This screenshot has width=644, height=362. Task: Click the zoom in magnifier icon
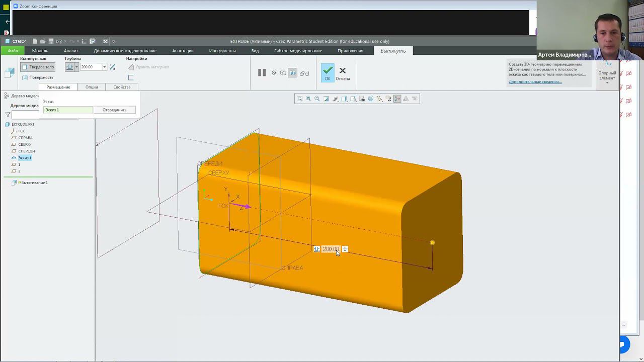308,99
